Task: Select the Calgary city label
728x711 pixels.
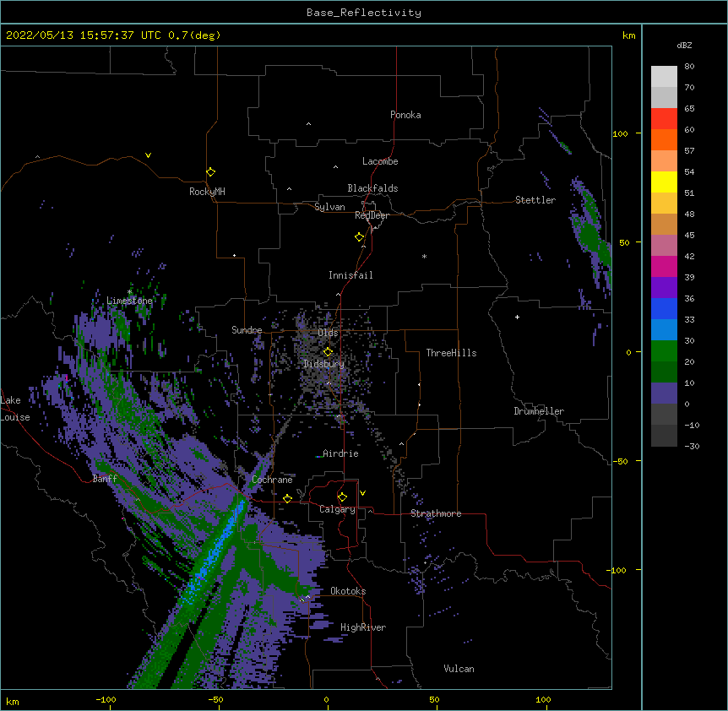Action: coord(338,509)
